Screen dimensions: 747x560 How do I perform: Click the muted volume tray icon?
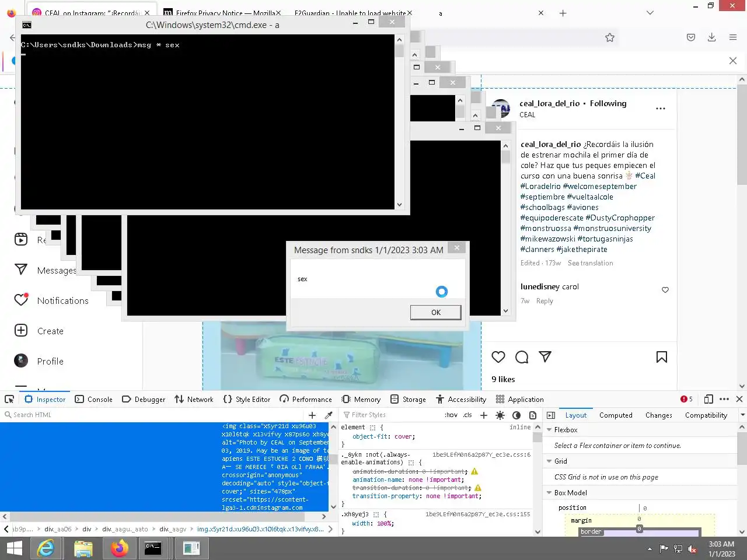tap(692, 548)
